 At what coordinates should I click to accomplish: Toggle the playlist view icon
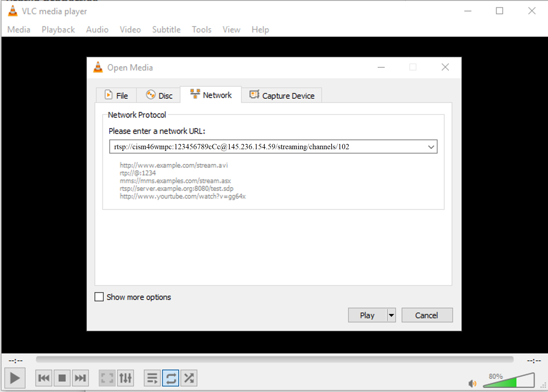[152, 378]
